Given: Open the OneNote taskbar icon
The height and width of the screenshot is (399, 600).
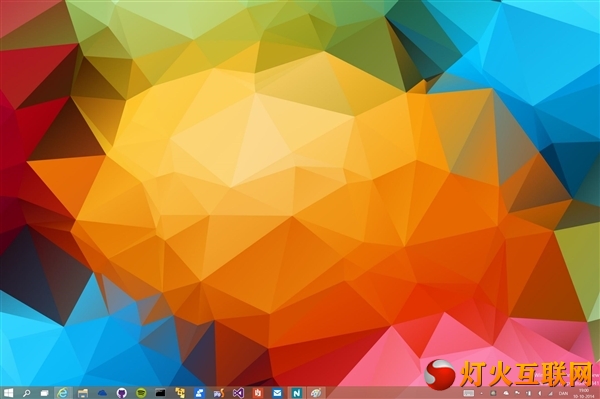Looking at the screenshot, I should tap(297, 393).
